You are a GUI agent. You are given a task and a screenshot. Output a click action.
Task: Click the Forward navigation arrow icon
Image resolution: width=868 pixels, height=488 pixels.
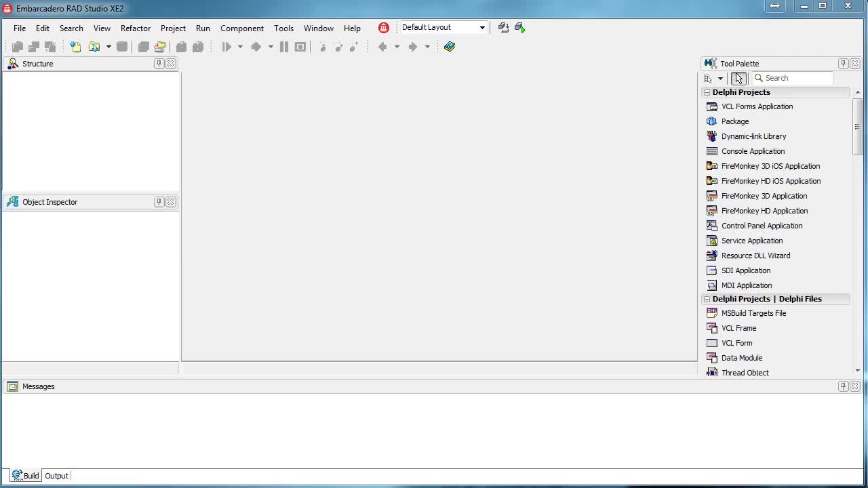(x=412, y=47)
